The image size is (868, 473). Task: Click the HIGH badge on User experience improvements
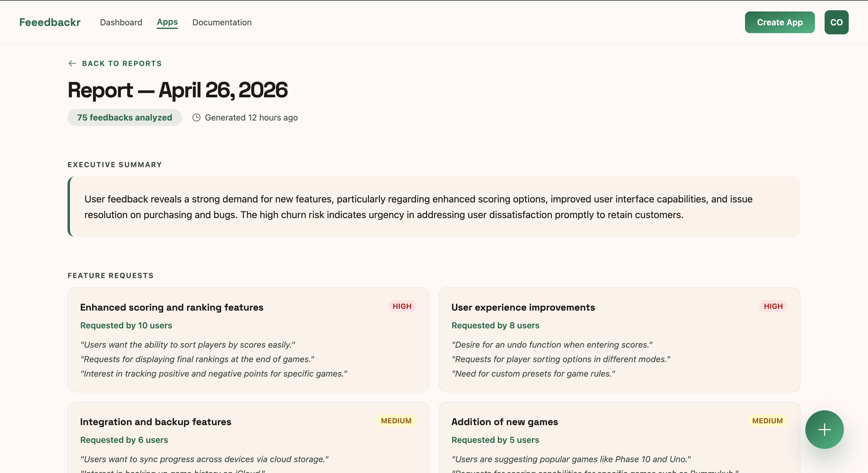pyautogui.click(x=773, y=307)
